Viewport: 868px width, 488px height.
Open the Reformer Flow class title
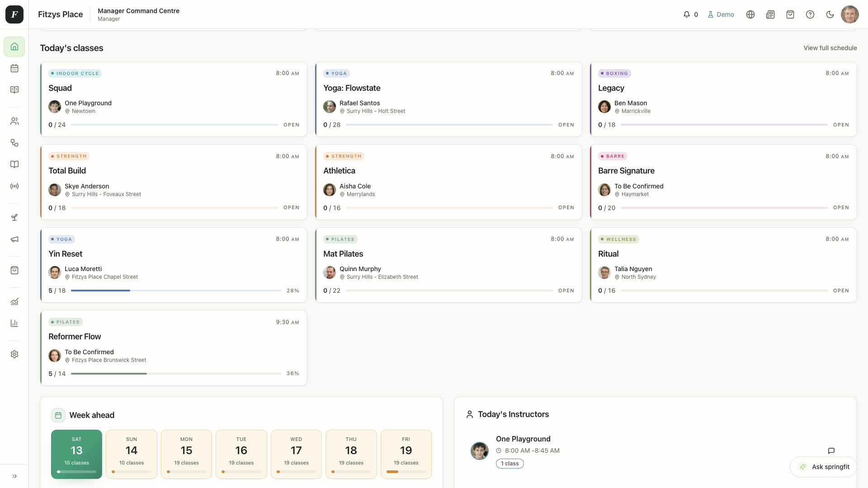pyautogui.click(x=75, y=337)
